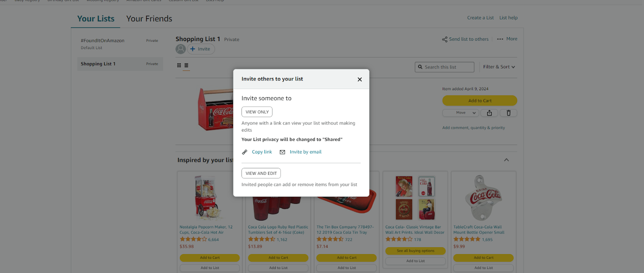Screen dimensions: 644x273
Task: Click the share icon next to Move button
Action: pyautogui.click(x=489, y=113)
